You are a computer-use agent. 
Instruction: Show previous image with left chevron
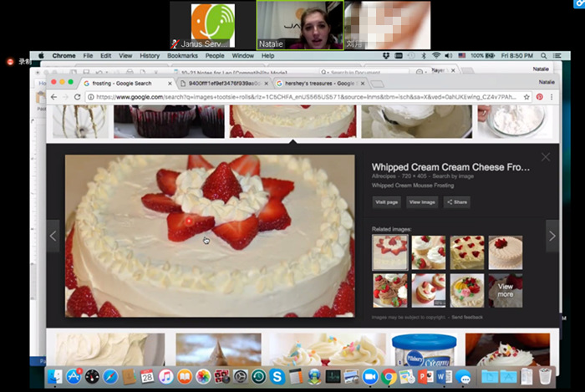53,236
